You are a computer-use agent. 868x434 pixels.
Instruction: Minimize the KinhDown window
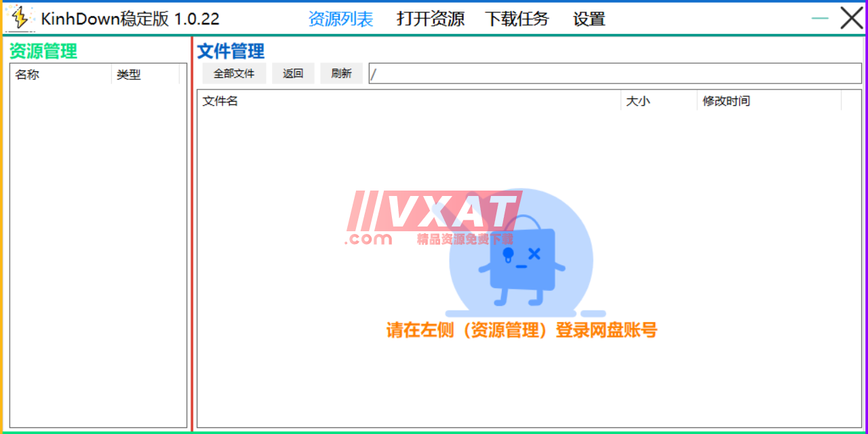(818, 18)
